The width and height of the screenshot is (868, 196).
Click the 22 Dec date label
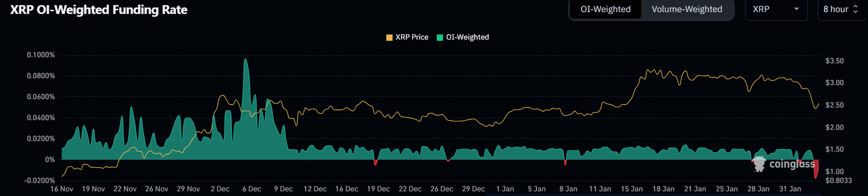point(410,189)
